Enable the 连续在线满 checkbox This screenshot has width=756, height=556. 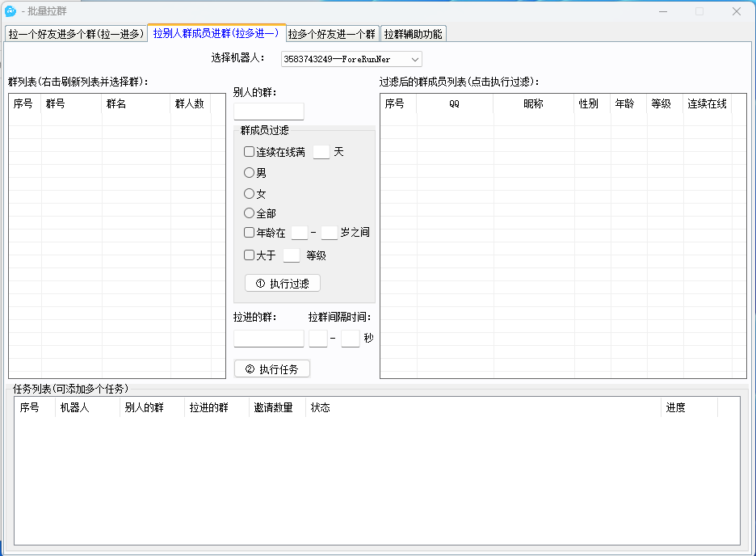[x=250, y=152]
